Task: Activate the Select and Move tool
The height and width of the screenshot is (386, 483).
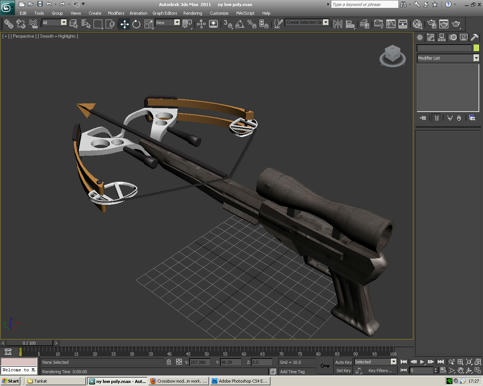Action: click(x=124, y=24)
